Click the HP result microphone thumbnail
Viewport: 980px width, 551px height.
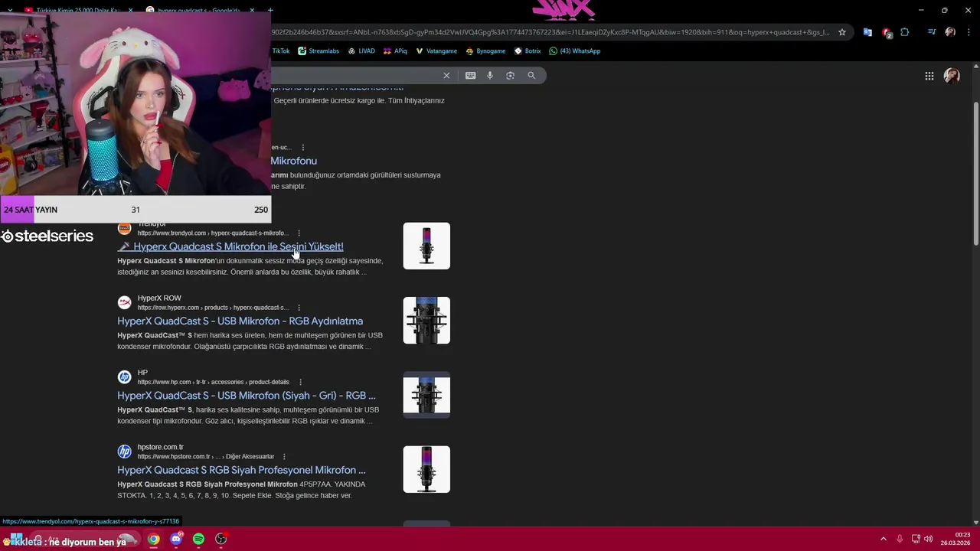(426, 395)
